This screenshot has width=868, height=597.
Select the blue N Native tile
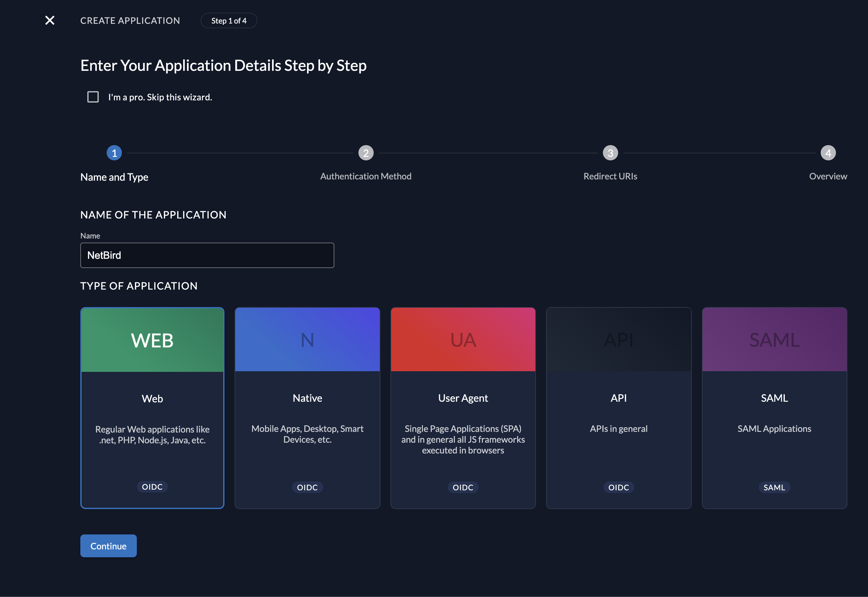coord(307,340)
